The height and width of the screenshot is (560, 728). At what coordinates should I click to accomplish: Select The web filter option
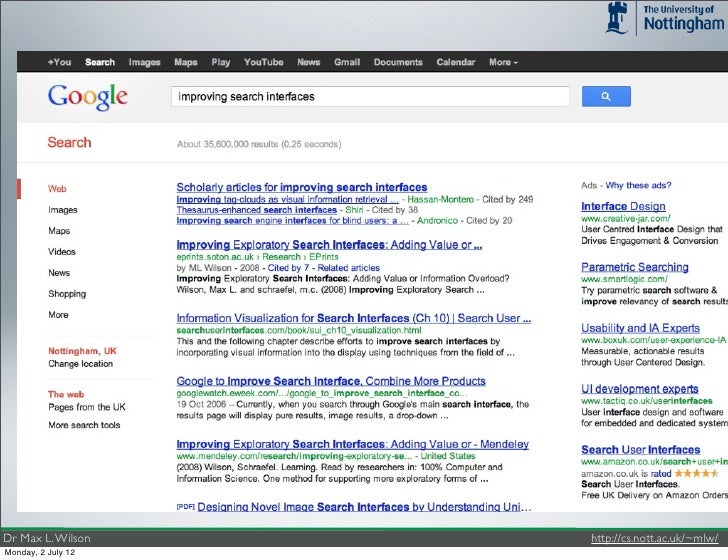point(66,394)
